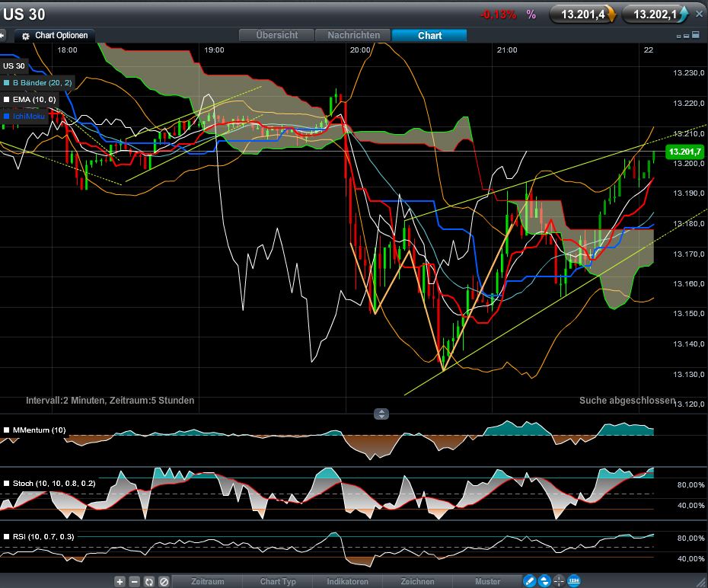708x588 pixels.
Task: Switch to the Übersicht tab
Action: coord(277,35)
